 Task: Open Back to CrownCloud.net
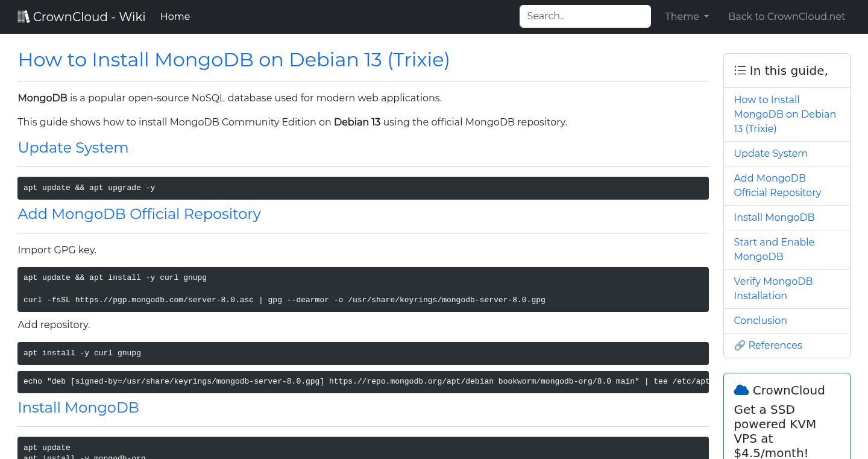coord(787,16)
